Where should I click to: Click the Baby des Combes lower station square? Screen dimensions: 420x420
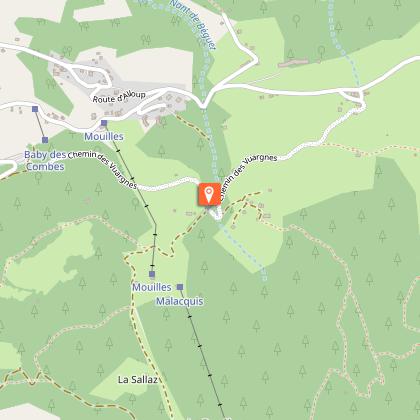[45, 140]
